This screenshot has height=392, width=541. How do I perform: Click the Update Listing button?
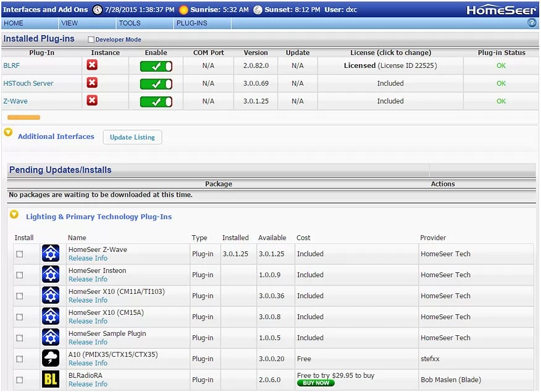[x=132, y=137]
